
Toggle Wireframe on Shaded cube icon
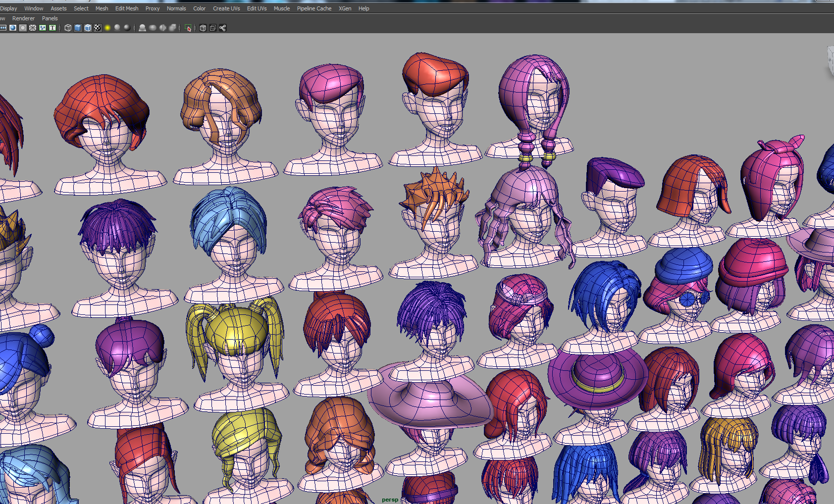pyautogui.click(x=88, y=28)
